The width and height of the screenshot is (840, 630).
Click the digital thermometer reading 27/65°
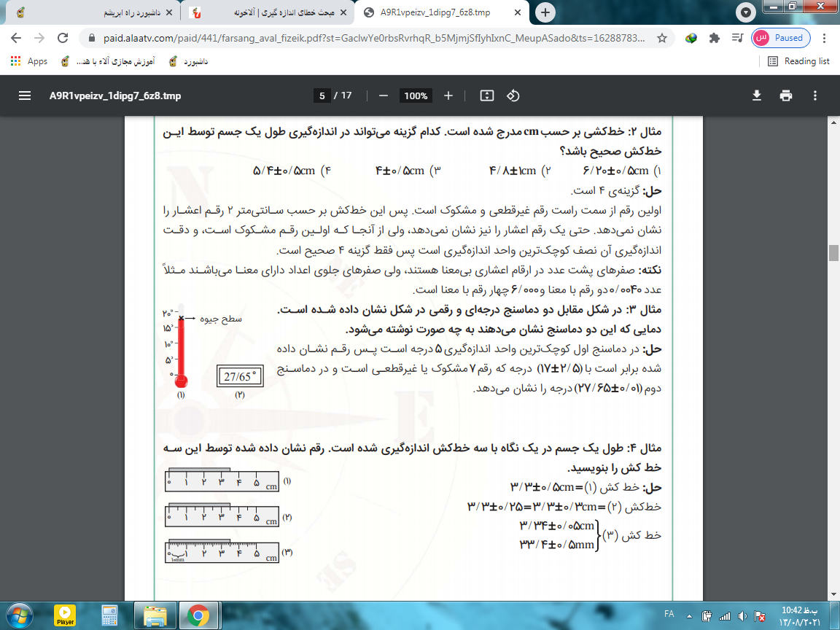tap(240, 376)
